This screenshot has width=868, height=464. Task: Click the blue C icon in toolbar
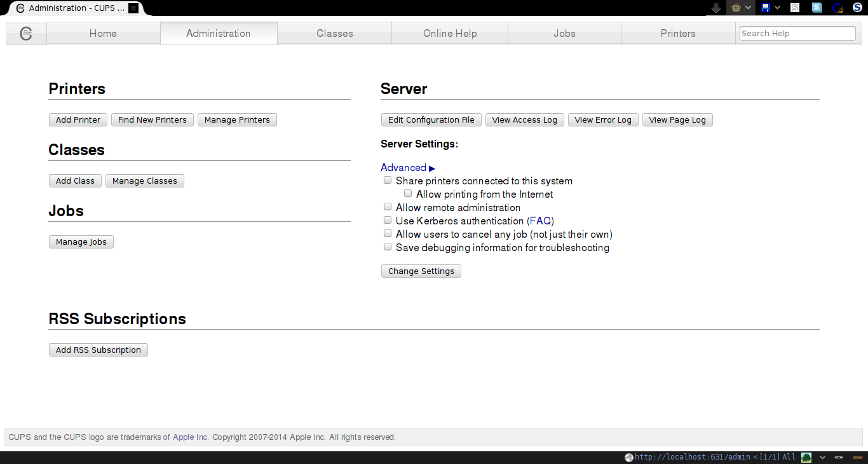tap(837, 8)
